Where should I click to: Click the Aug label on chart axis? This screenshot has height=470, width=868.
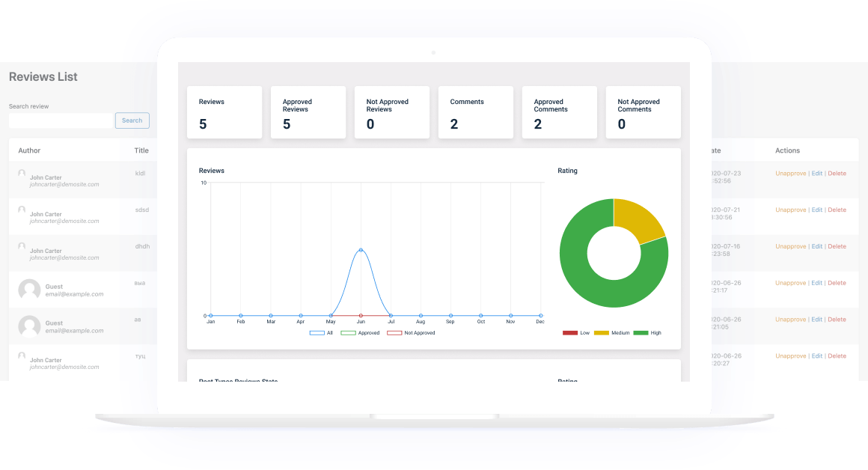click(421, 322)
